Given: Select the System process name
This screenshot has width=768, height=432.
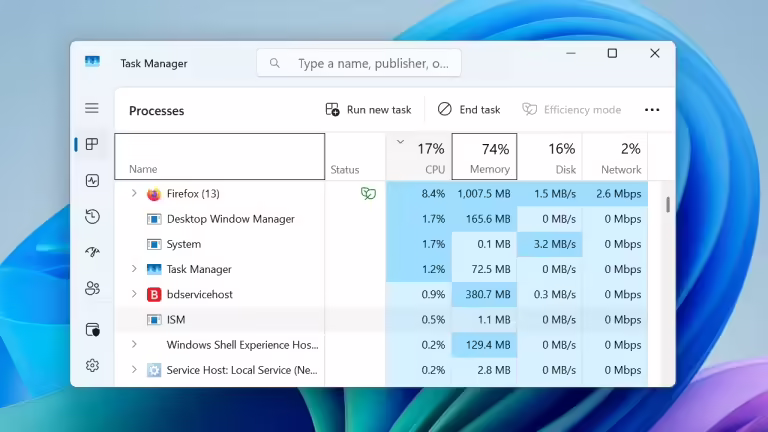Looking at the screenshot, I should (184, 244).
